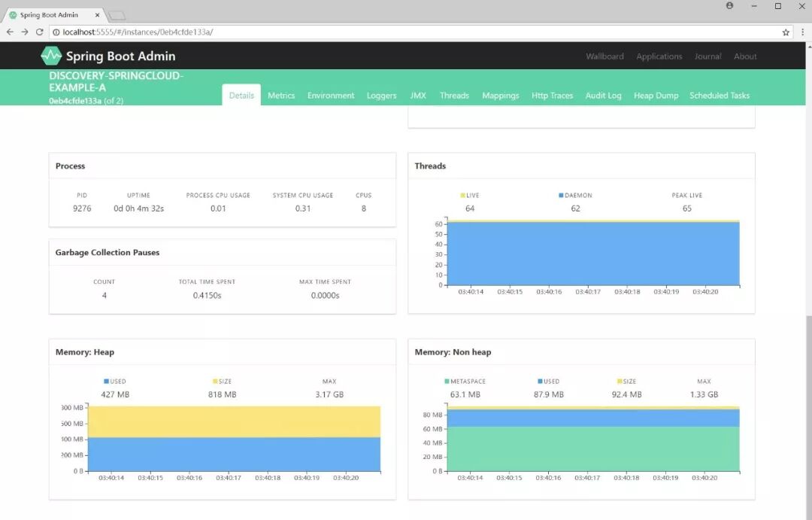Switch to the Metrics tab
Image resolution: width=812 pixels, height=520 pixels.
click(x=281, y=96)
